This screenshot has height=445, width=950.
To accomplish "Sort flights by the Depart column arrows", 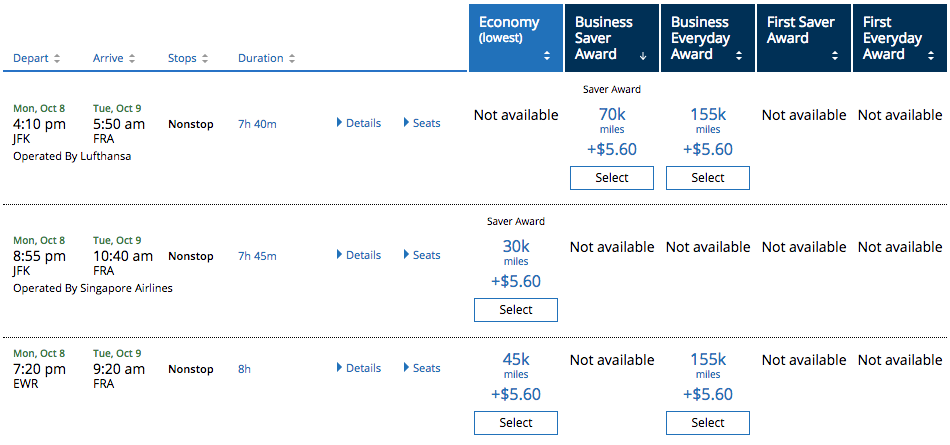I will 57,59.
